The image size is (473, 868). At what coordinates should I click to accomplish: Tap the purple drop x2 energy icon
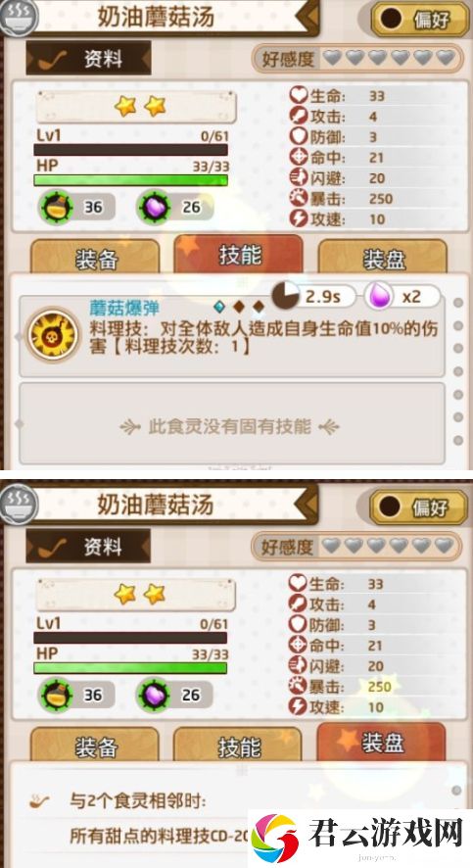click(x=379, y=296)
